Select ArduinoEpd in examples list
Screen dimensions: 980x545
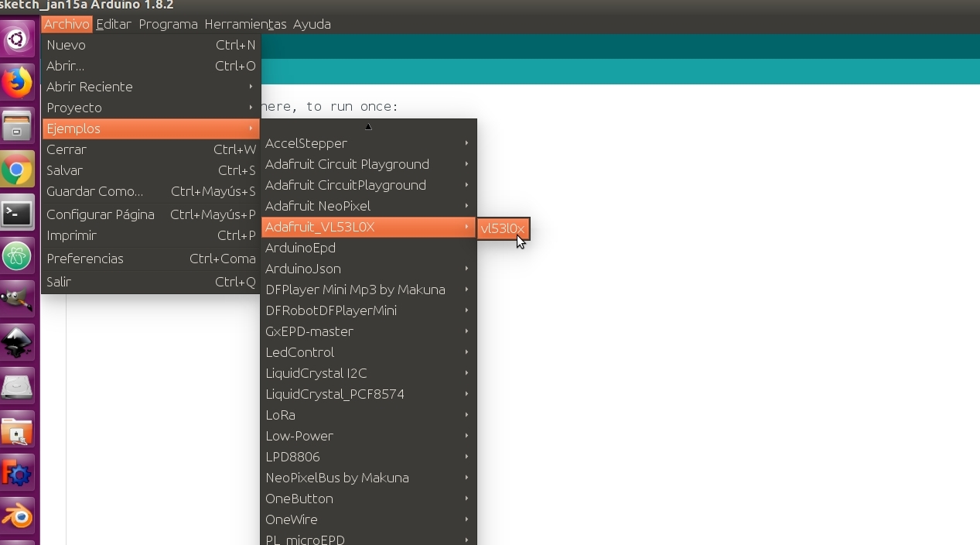point(368,248)
